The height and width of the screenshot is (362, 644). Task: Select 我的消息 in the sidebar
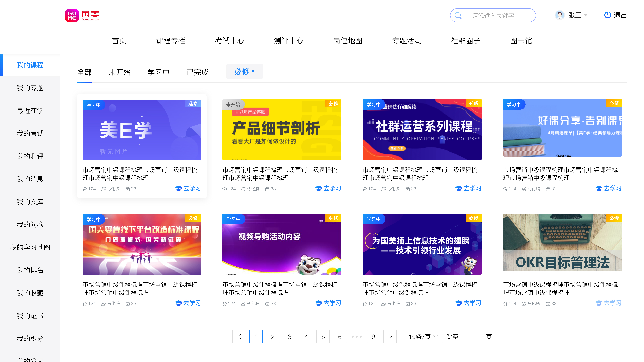(x=30, y=179)
